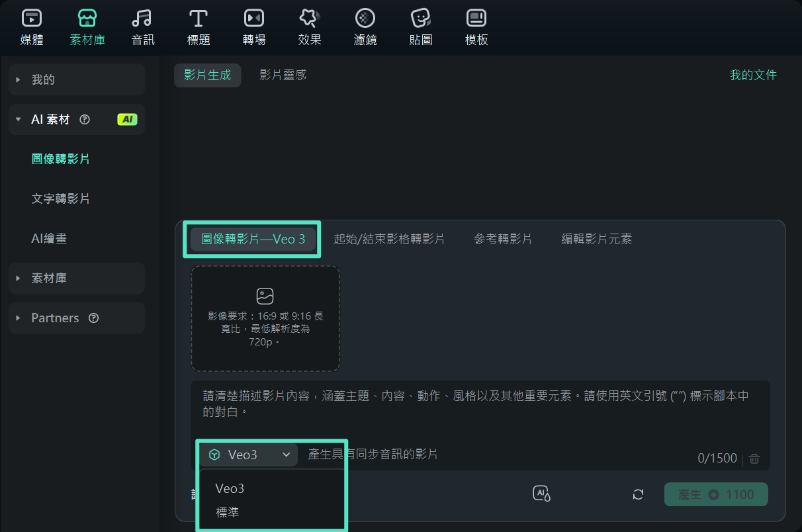Click the 產生 generate button
This screenshot has width=802, height=532.
pyautogui.click(x=716, y=494)
